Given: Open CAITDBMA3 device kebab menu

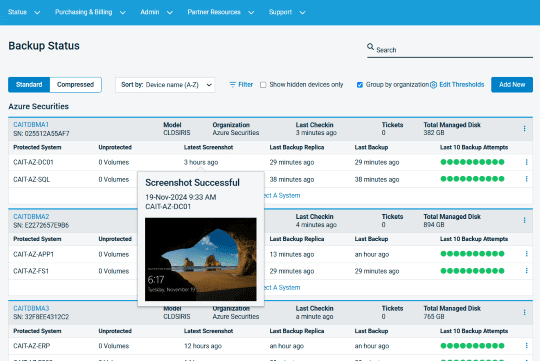Looking at the screenshot, I should [524, 312].
